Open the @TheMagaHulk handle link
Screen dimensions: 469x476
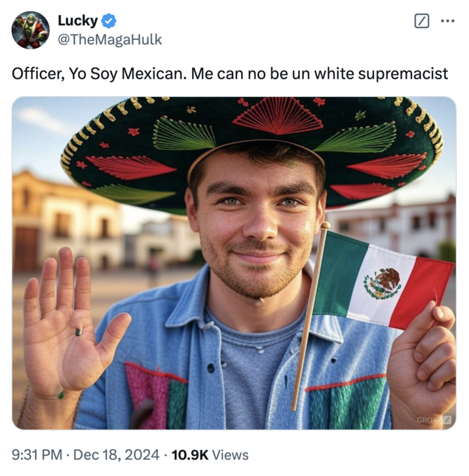coord(109,40)
